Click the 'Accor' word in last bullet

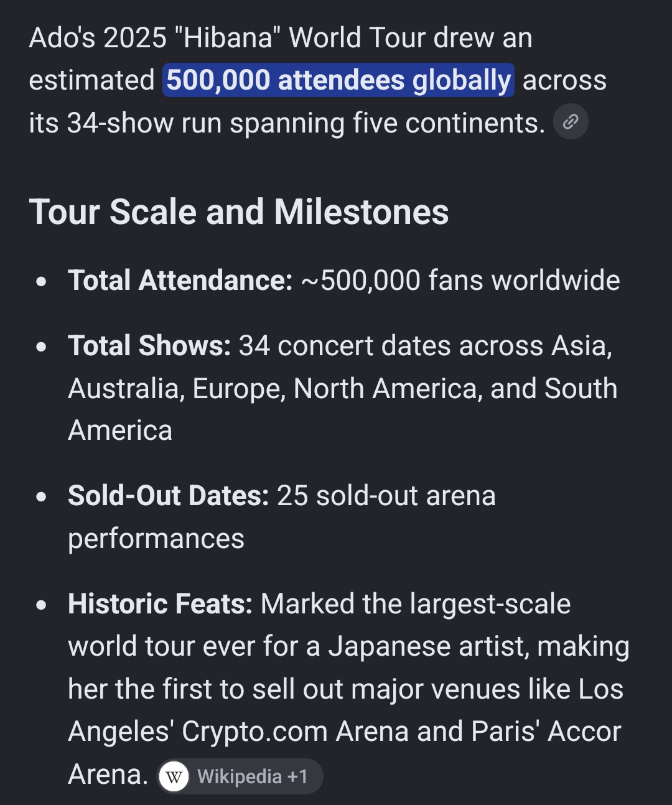tap(584, 732)
